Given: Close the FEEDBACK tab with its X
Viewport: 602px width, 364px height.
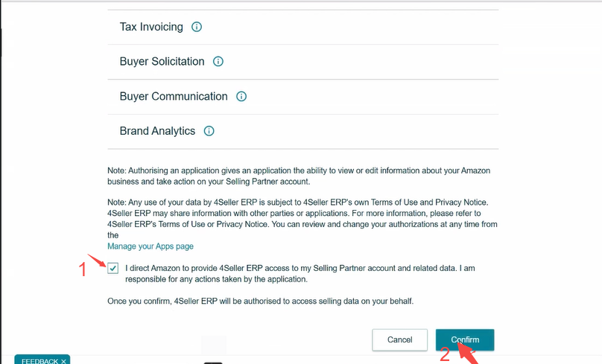Looking at the screenshot, I should point(64,361).
